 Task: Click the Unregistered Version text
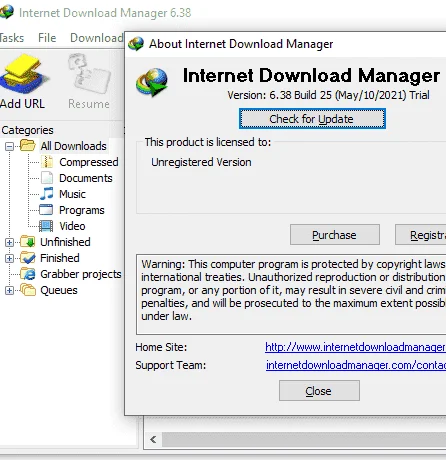coord(201,162)
